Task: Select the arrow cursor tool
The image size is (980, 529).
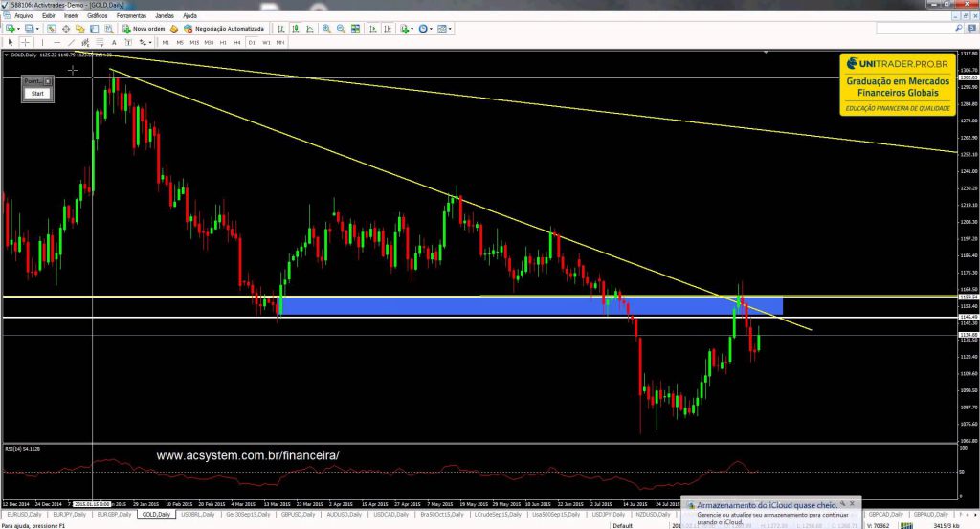Action: click(10, 42)
